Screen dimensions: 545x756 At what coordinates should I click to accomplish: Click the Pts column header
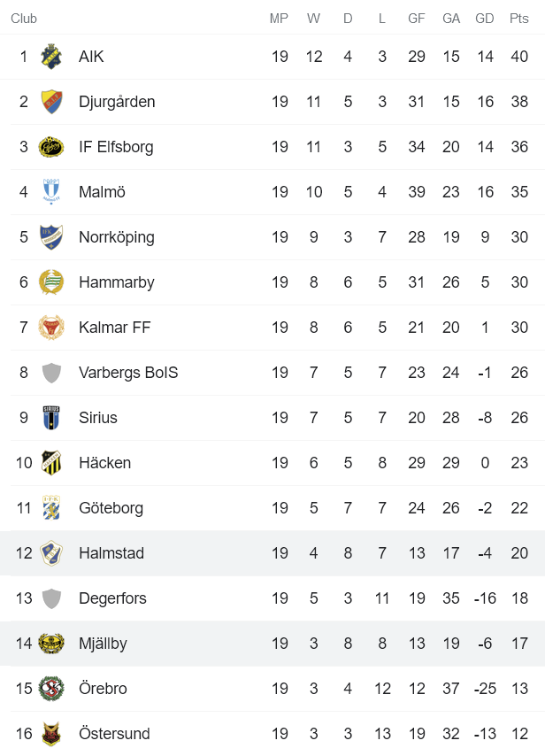pos(519,19)
